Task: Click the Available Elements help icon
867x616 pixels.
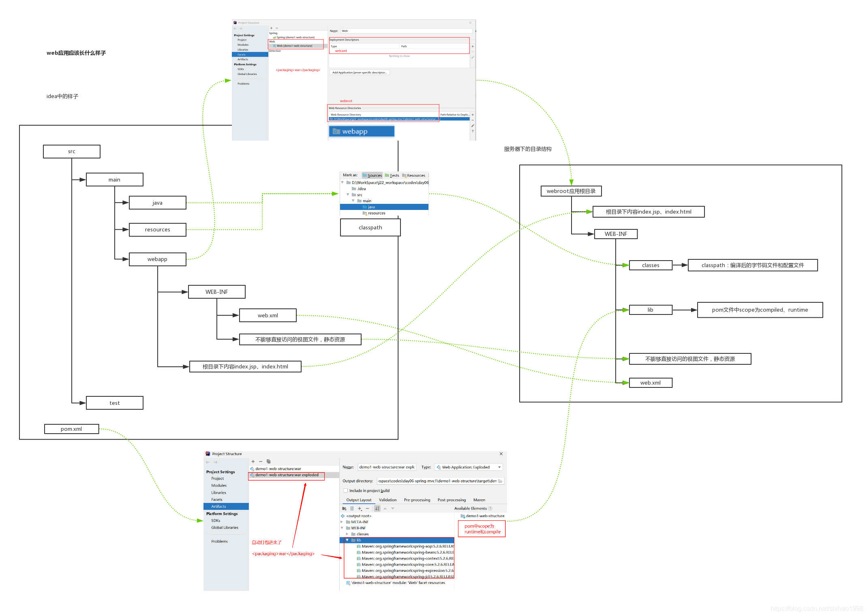Action: [490, 508]
